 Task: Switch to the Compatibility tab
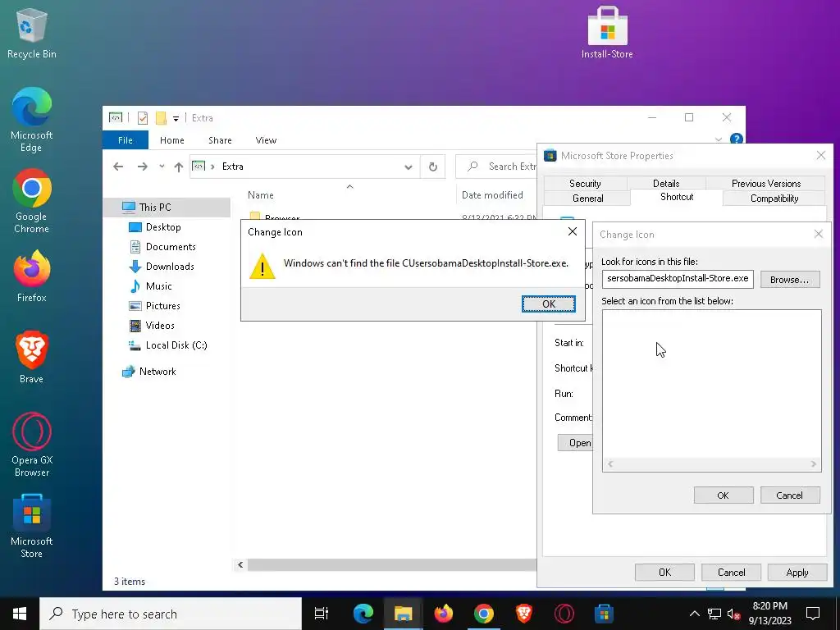click(774, 199)
